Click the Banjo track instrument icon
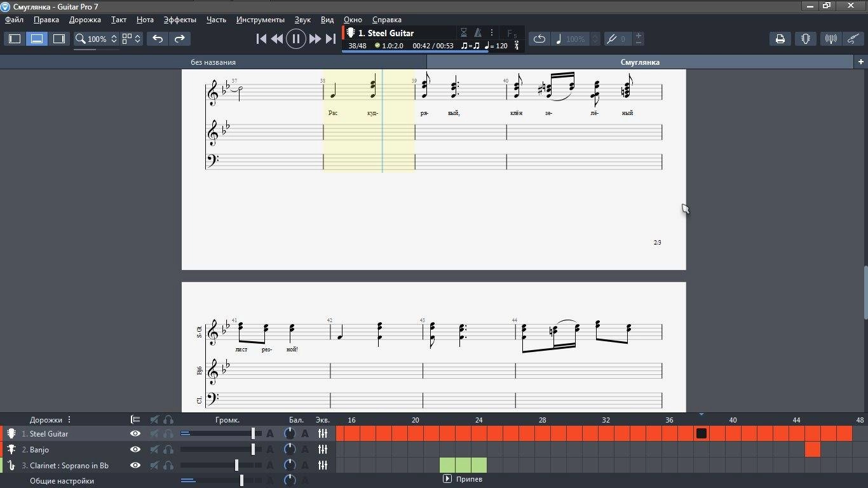The image size is (868, 488). click(11, 449)
